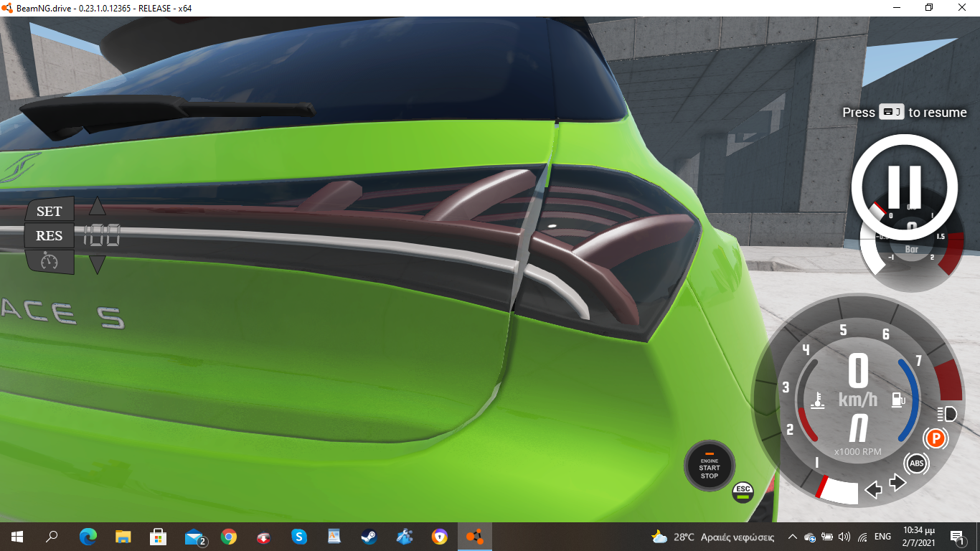Toggle the cruise control speedometer icon

pyautogui.click(x=50, y=261)
